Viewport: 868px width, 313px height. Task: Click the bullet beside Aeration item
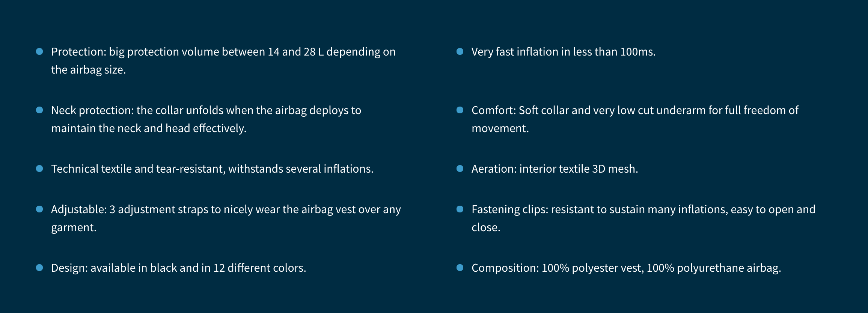(460, 169)
